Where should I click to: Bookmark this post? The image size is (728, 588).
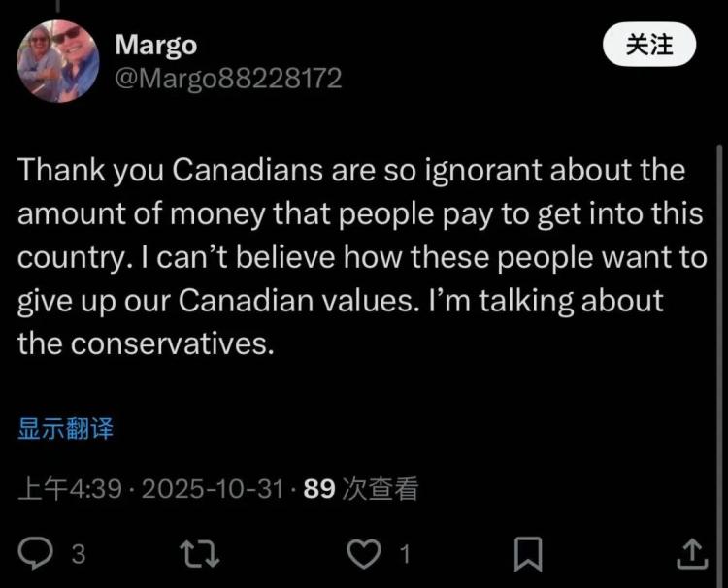click(527, 553)
